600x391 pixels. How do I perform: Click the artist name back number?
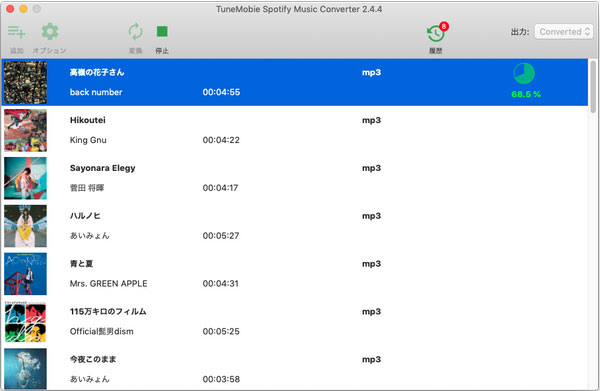click(96, 92)
